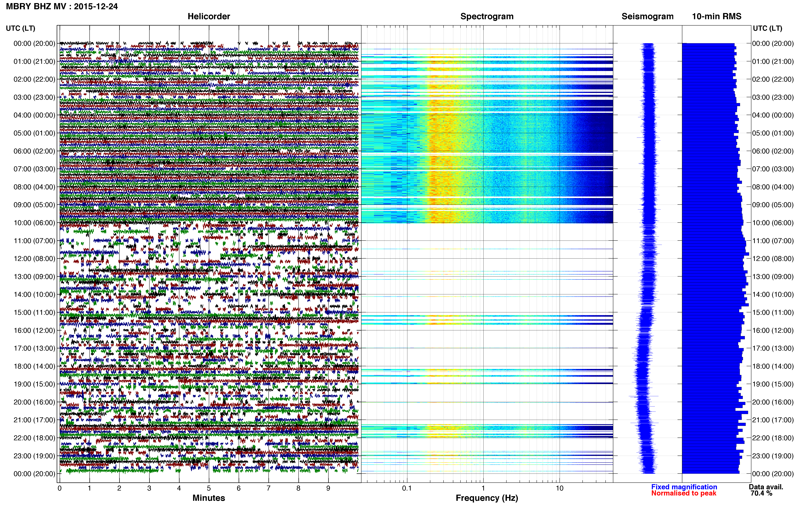Click the '10' frequency tick label
Viewport: 812px width, 508px height.
(x=559, y=488)
